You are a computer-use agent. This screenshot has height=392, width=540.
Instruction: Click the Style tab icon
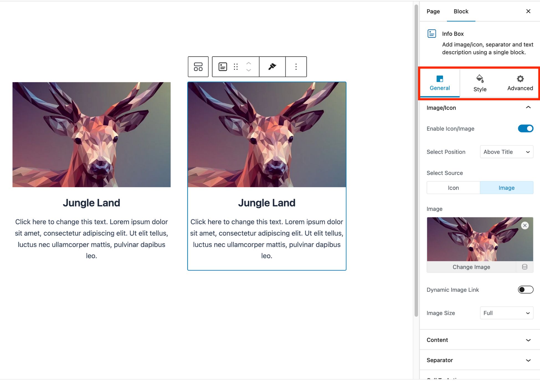[480, 79]
